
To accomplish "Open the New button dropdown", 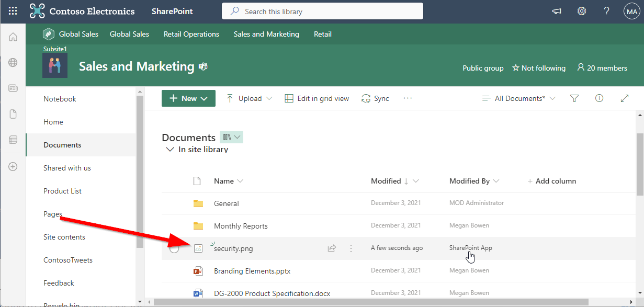I will pos(188,98).
